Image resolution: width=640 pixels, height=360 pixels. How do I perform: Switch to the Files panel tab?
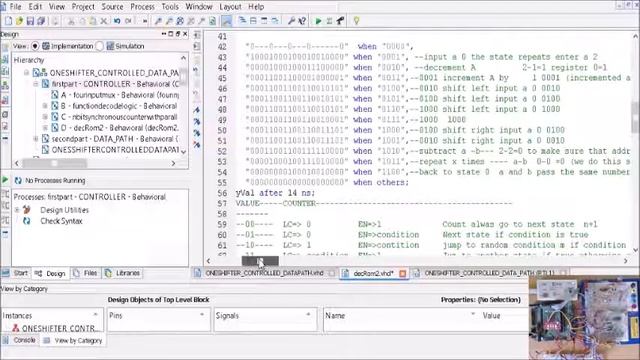point(86,273)
